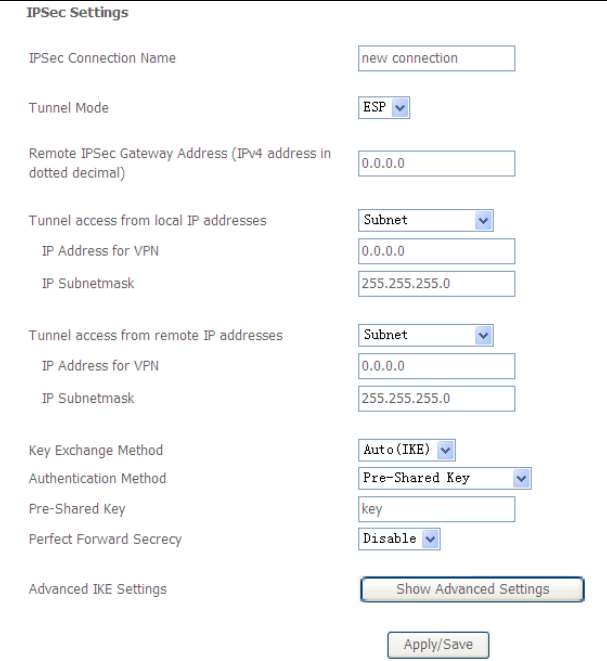Click remote IP Address for VPN field
This screenshot has width=607, height=661.
click(436, 365)
